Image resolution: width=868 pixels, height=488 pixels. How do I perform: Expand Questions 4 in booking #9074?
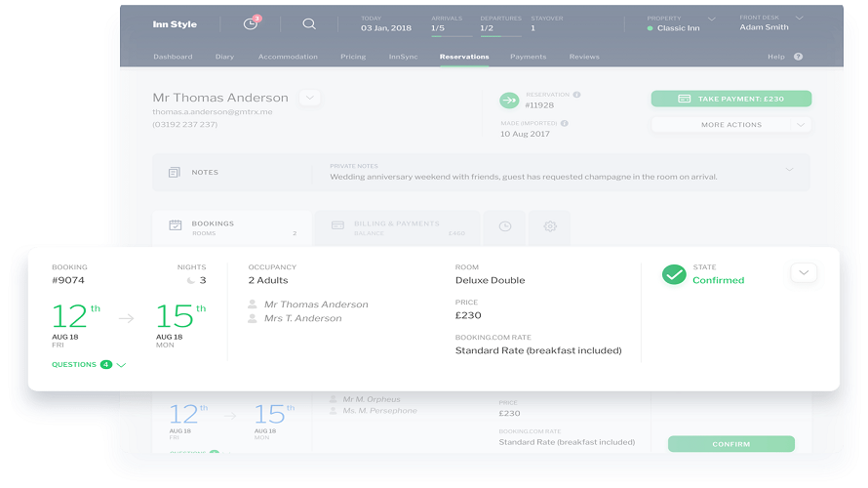[x=89, y=364]
